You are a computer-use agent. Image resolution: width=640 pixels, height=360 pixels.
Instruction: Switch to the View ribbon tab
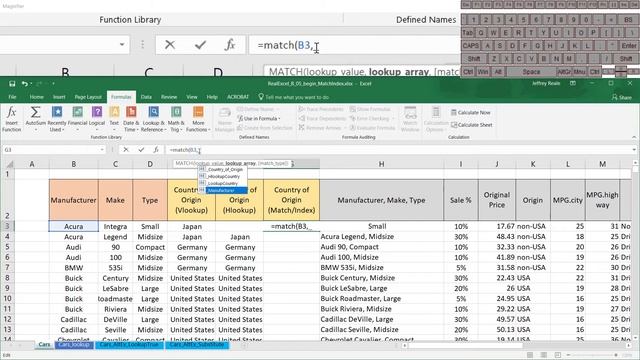click(192, 97)
